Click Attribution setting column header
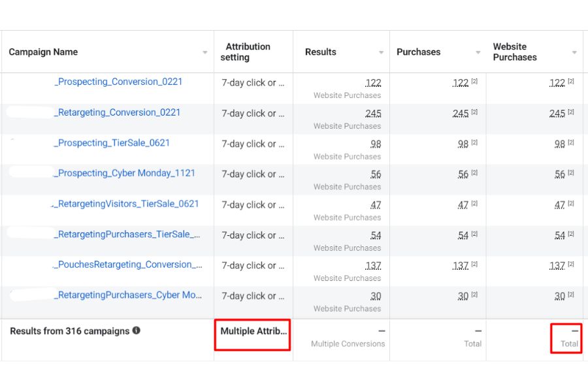The image size is (588, 392). click(x=245, y=52)
